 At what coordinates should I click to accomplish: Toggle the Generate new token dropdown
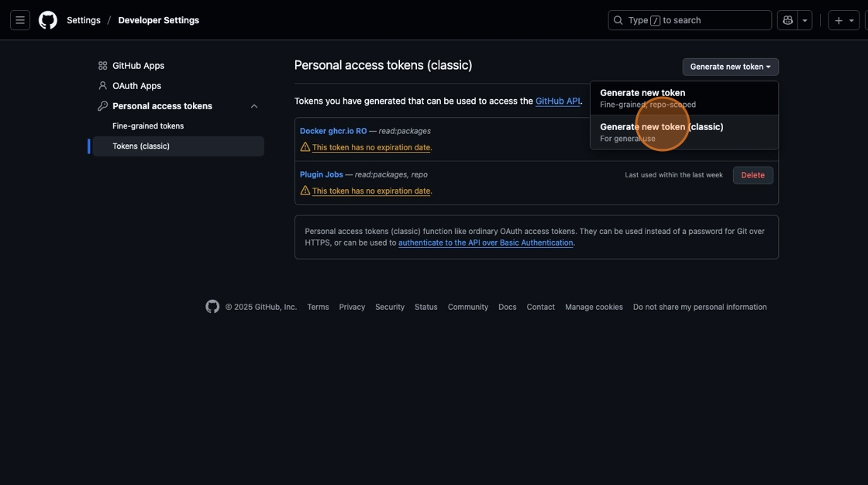click(730, 67)
